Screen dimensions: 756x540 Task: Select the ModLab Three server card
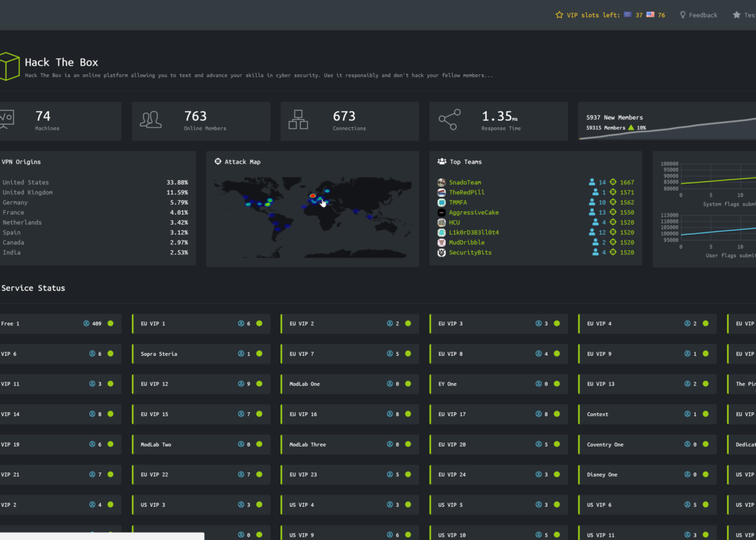pos(349,445)
